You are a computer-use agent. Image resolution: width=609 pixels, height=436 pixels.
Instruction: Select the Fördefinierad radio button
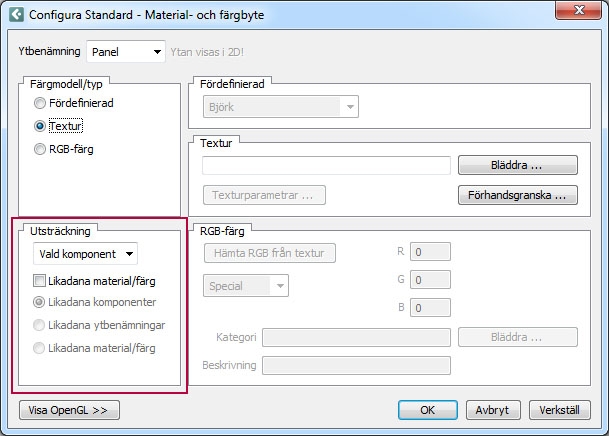click(x=40, y=103)
